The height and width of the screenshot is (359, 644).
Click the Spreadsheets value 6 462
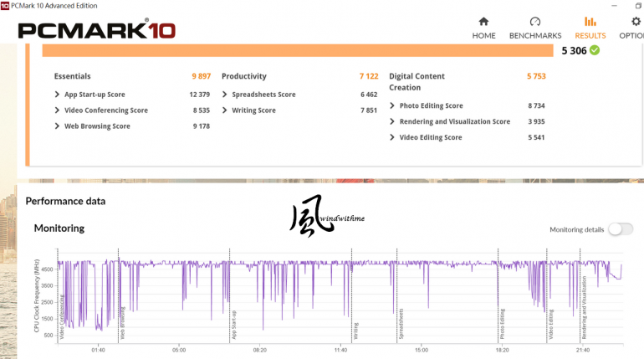[369, 95]
